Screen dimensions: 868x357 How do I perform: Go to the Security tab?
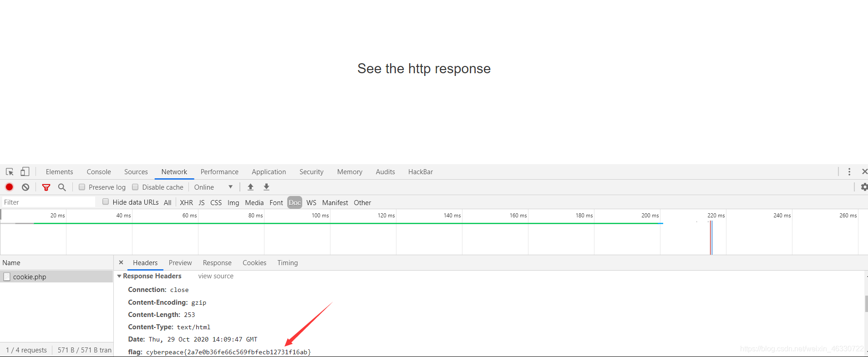tap(311, 172)
